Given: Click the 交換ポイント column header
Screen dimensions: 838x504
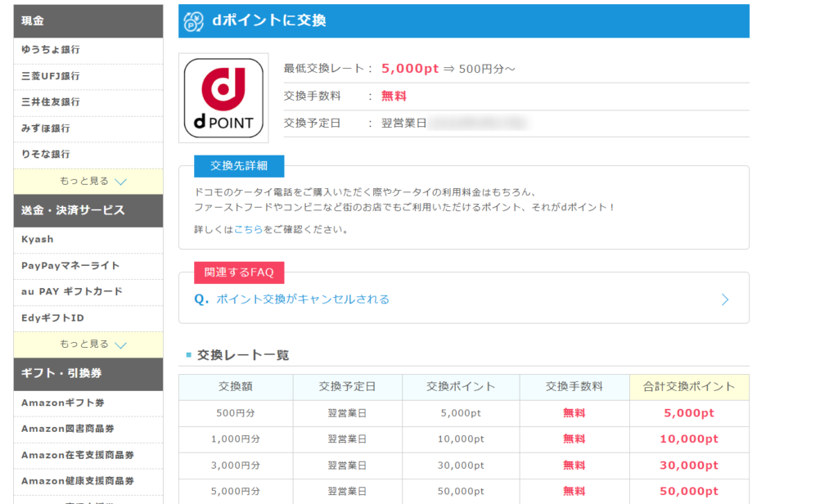Looking at the screenshot, I should 461,387.
